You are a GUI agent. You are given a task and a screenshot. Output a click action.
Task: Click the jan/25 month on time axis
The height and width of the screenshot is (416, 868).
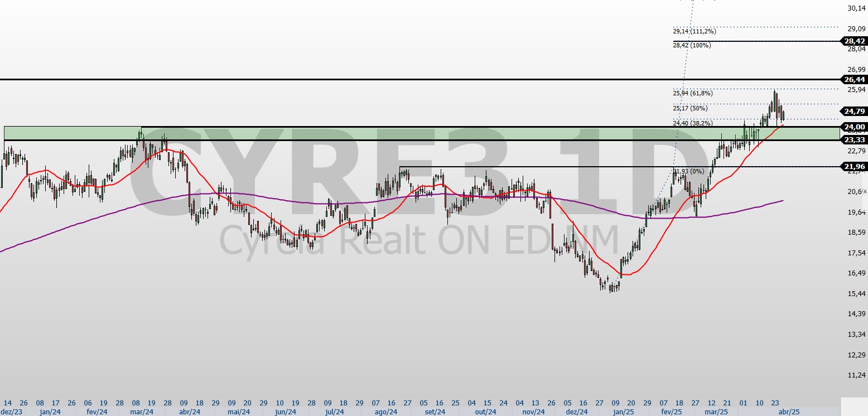click(624, 412)
